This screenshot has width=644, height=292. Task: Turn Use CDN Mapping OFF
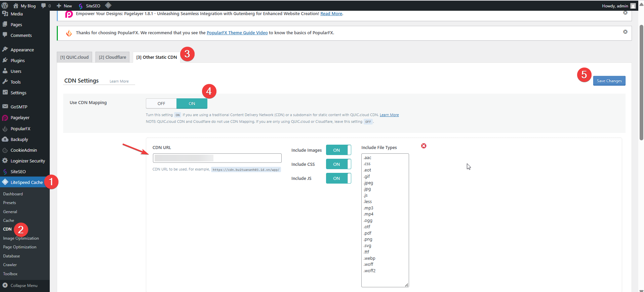click(x=161, y=103)
